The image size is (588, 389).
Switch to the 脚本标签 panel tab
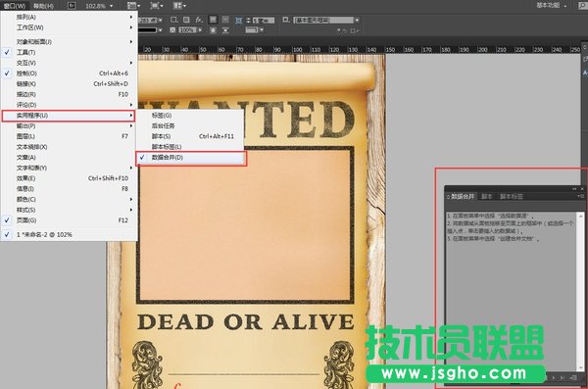[x=512, y=196]
